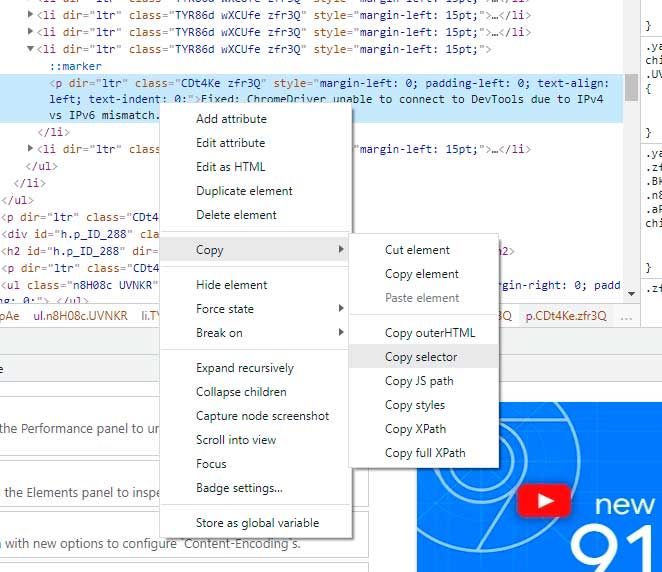The image size is (662, 572).
Task: Open Badge settings… option
Action: coord(256,488)
